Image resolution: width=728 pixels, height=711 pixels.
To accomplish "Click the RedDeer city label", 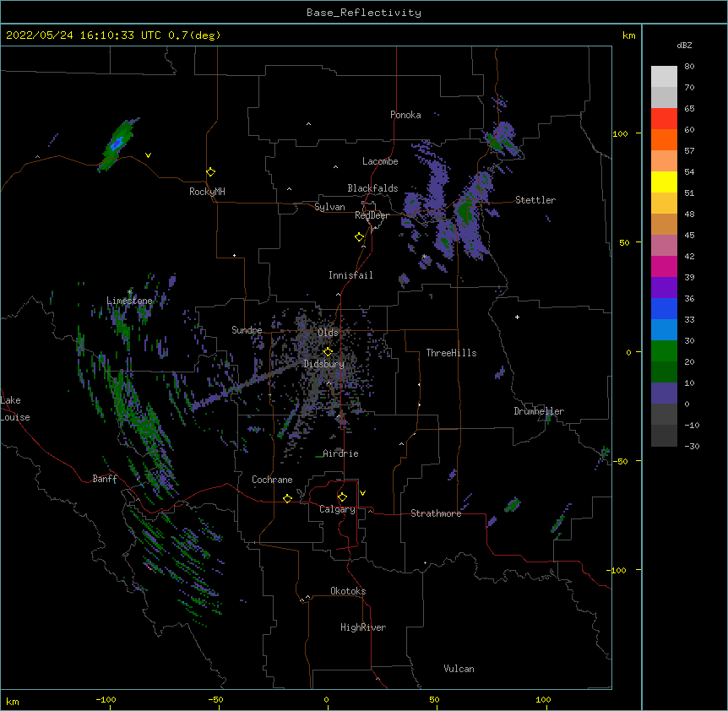I will [x=372, y=215].
